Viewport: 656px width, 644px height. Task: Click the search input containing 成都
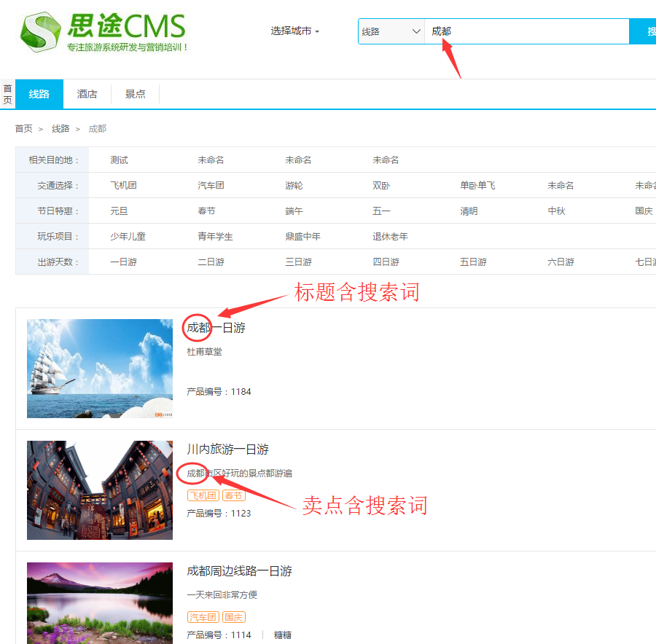(x=525, y=31)
